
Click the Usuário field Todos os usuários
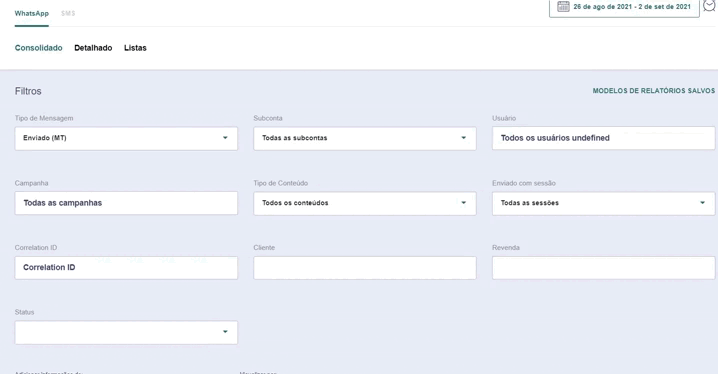pos(604,138)
